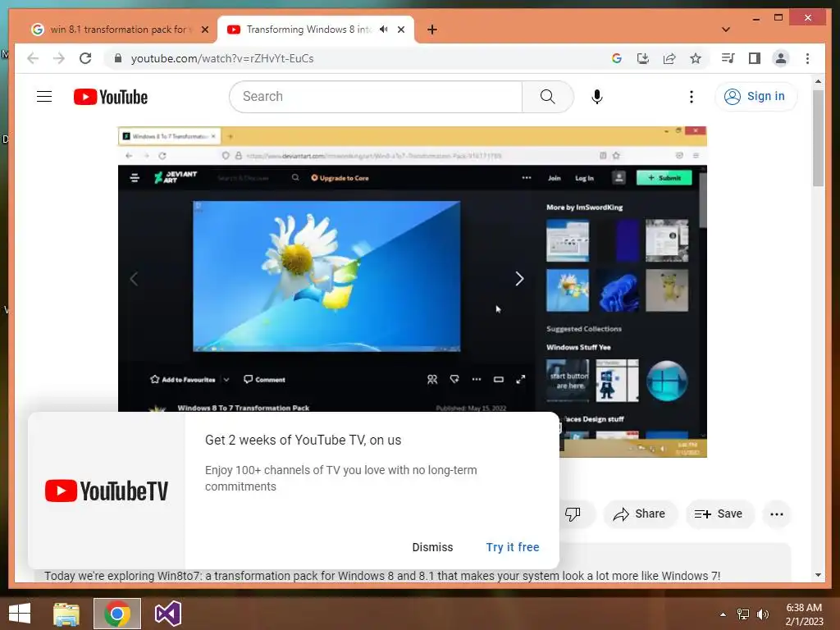
Task: Open YouTube settings three-dot menu
Action: [691, 97]
